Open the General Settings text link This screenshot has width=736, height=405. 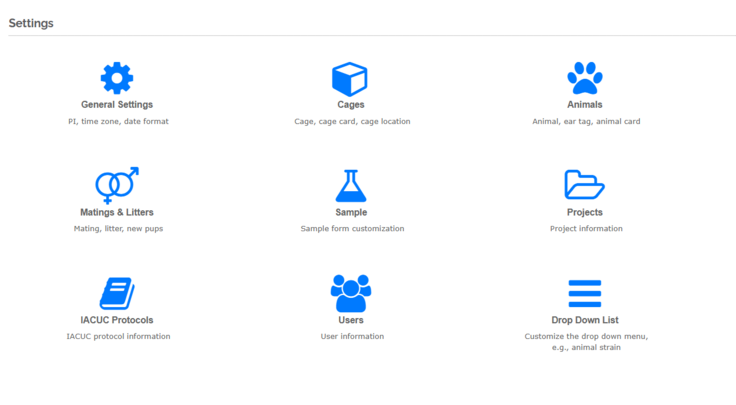117,104
